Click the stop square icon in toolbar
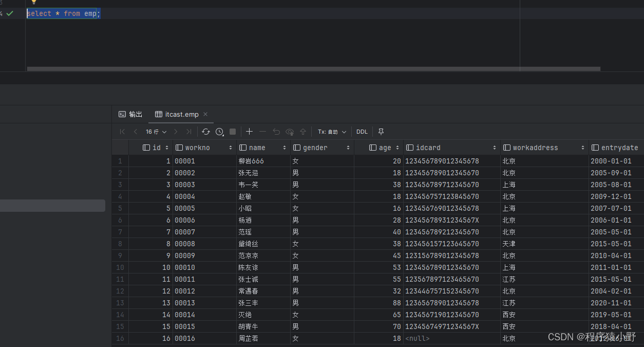Viewport: 644px width, 347px height. 233,132
